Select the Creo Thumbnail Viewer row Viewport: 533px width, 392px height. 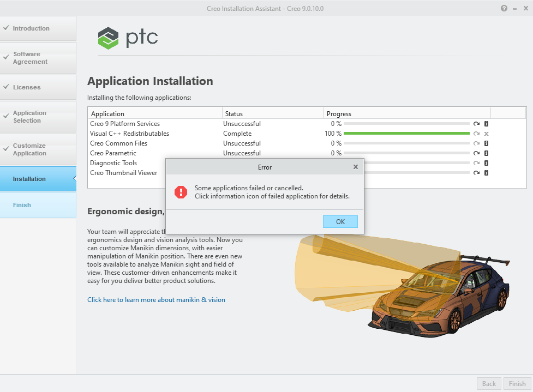click(x=127, y=173)
